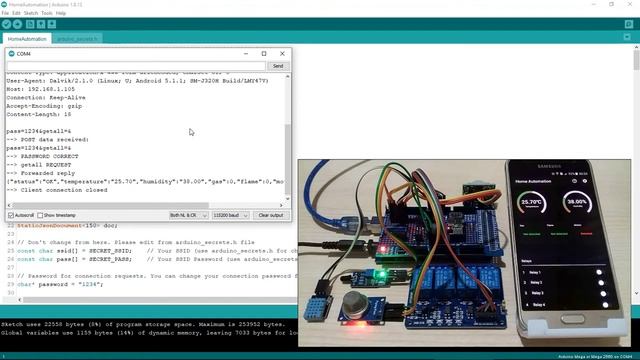Click code editor vertical scrollbar thumb

(636, 60)
